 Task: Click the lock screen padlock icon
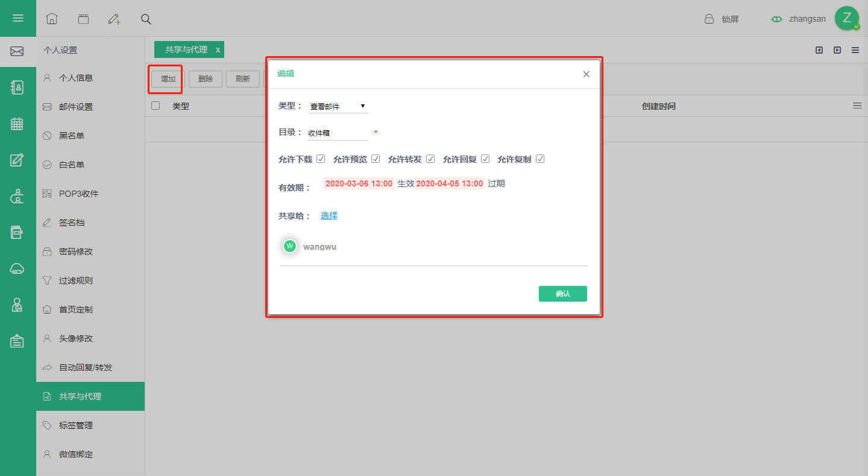pyautogui.click(x=709, y=19)
